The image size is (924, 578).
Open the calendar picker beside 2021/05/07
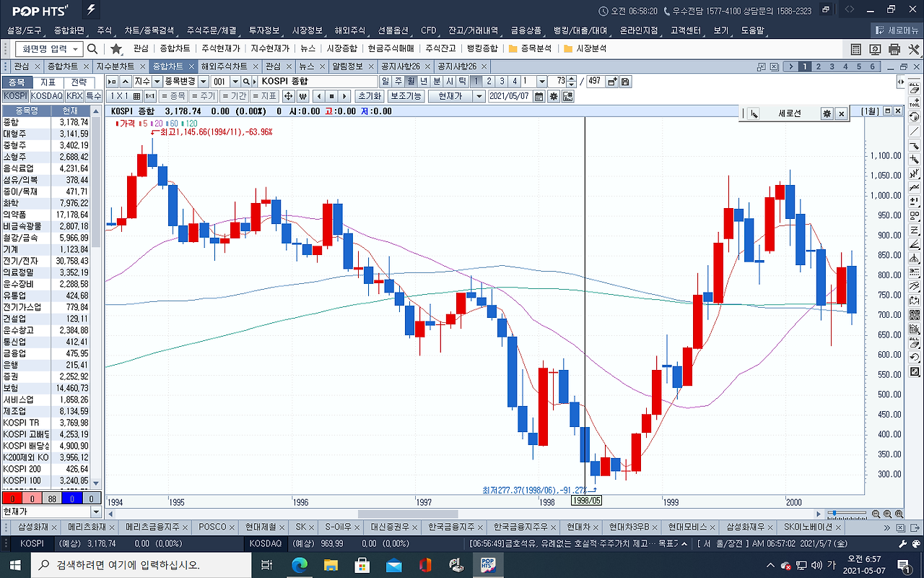tap(539, 96)
